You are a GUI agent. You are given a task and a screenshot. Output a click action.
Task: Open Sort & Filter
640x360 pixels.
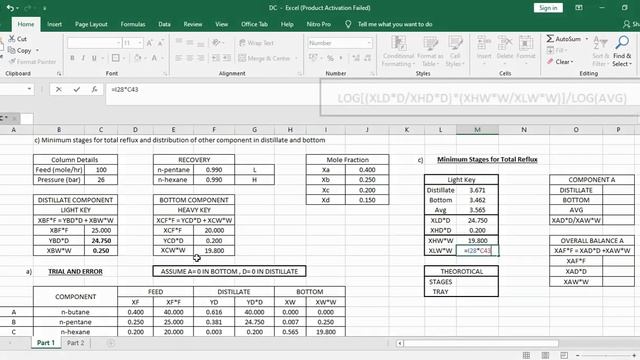600,51
